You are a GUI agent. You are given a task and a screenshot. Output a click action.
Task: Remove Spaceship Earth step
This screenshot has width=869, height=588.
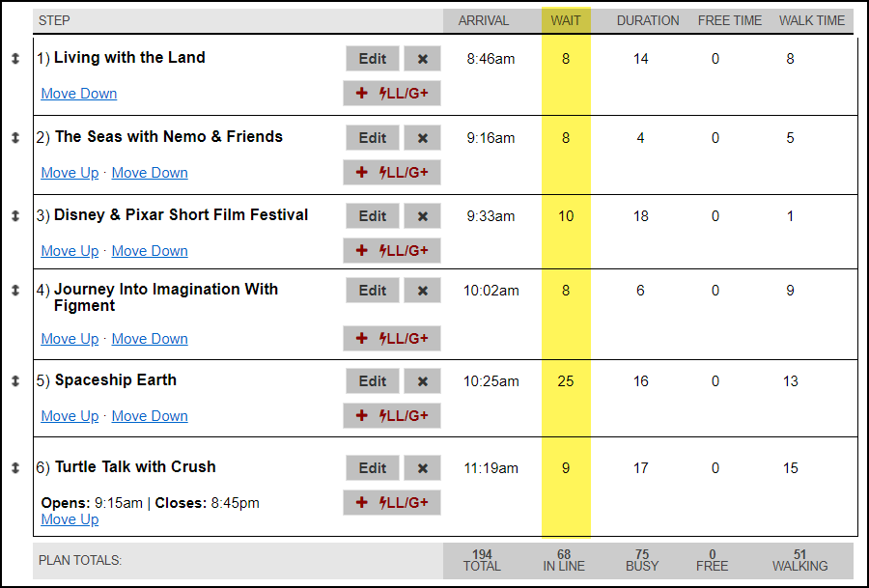(x=422, y=381)
